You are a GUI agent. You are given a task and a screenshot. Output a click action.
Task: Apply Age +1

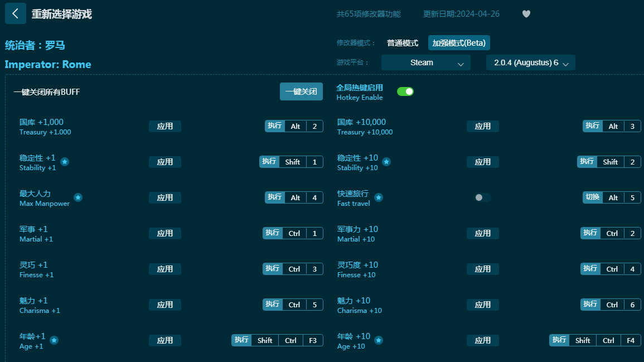click(x=164, y=340)
